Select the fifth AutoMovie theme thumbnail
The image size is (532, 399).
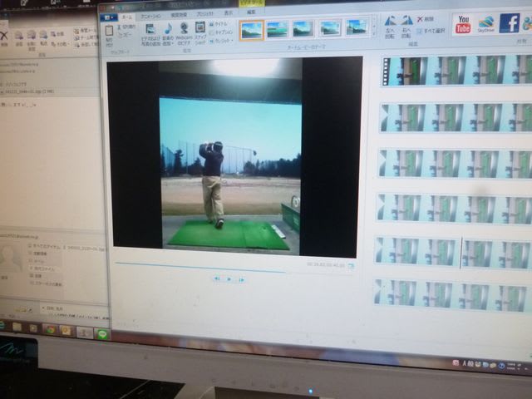(357, 27)
